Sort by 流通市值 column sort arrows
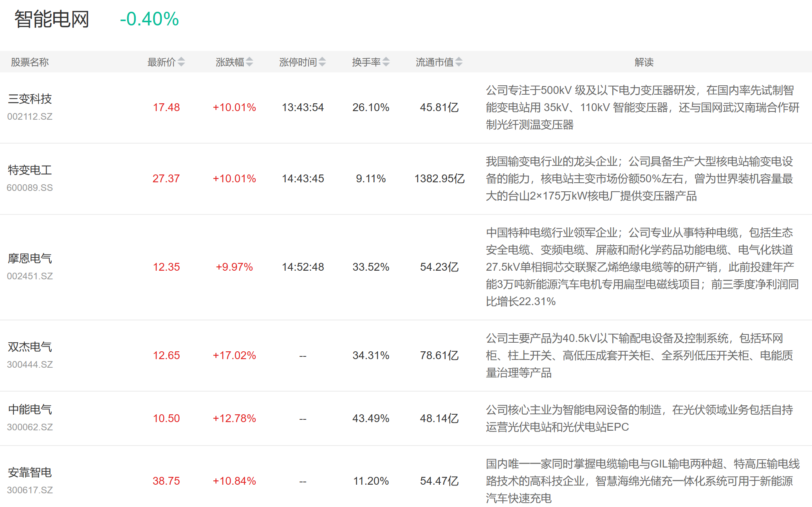Screen dimensions: 812x507 point(459,62)
